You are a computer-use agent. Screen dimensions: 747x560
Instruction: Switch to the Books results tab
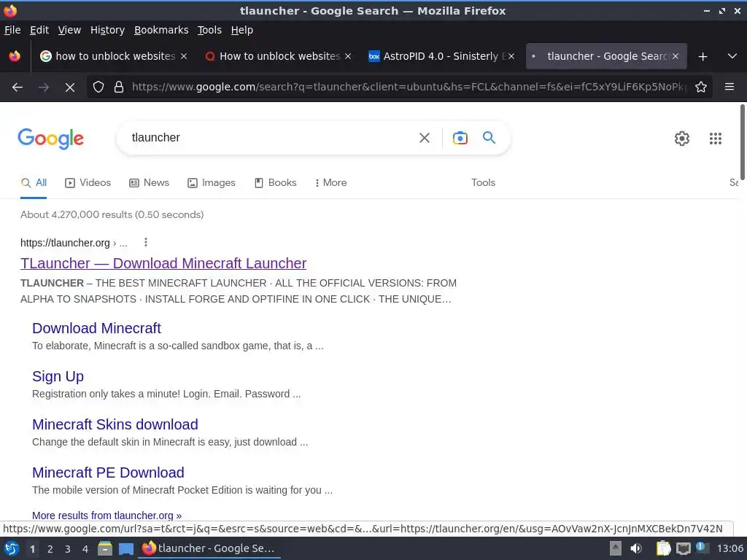pyautogui.click(x=275, y=183)
